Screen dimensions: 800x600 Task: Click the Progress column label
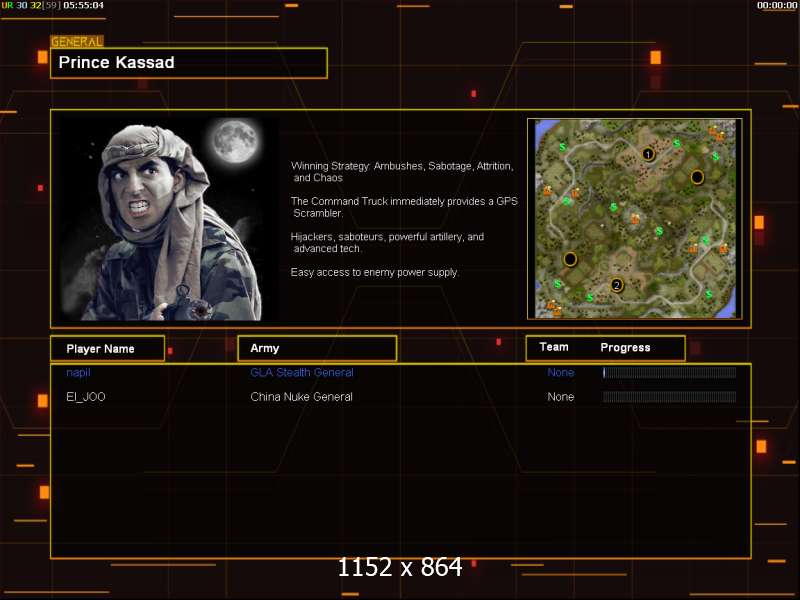click(625, 347)
